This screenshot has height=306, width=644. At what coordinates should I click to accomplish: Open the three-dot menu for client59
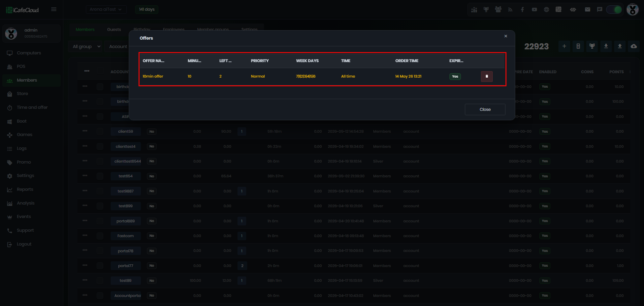(x=85, y=131)
